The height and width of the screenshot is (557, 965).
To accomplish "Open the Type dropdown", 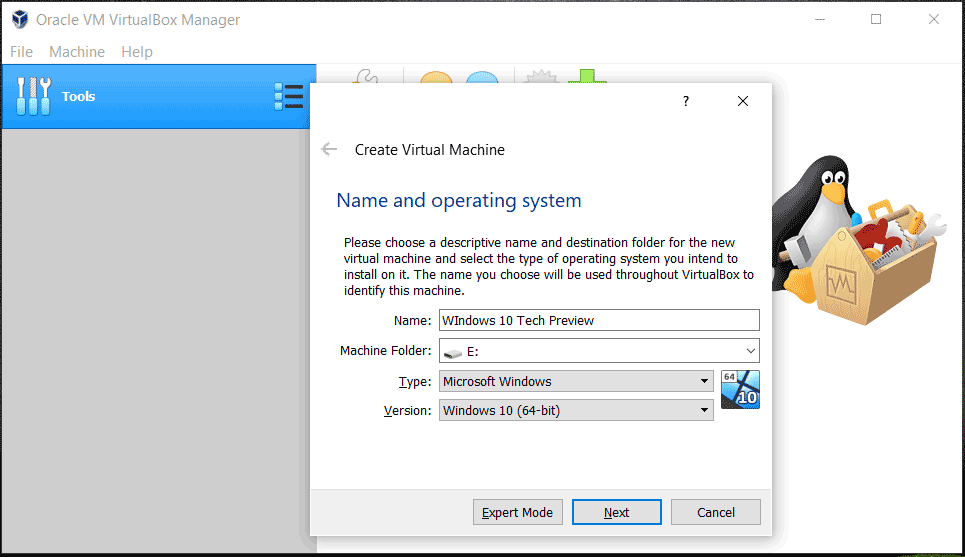I will [x=576, y=381].
